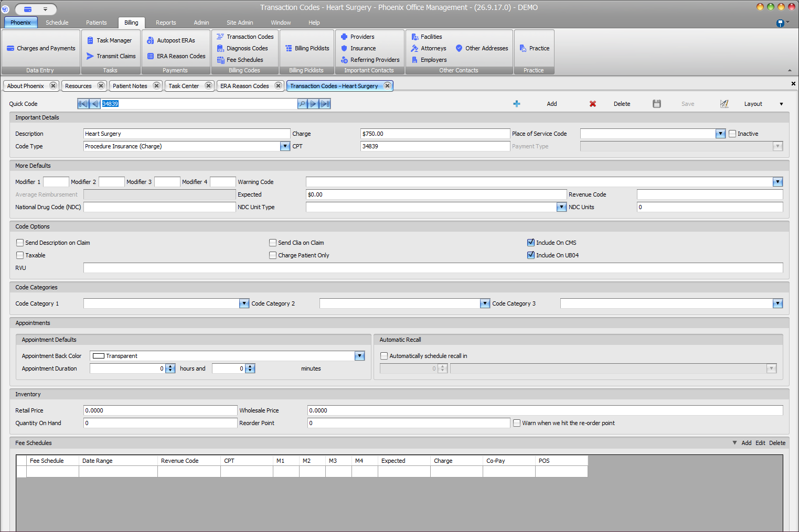Enable Automatically schedule recall in
Screen dimensions: 799x532
384,356
